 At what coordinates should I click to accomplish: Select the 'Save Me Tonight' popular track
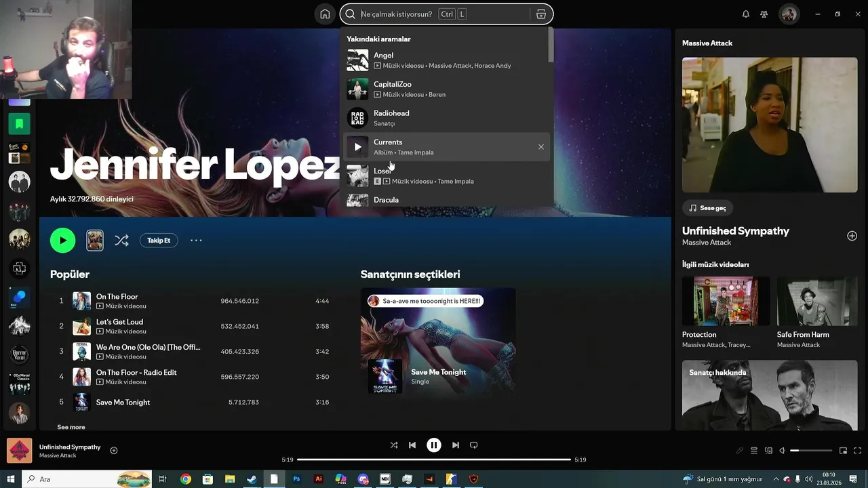coord(193,402)
